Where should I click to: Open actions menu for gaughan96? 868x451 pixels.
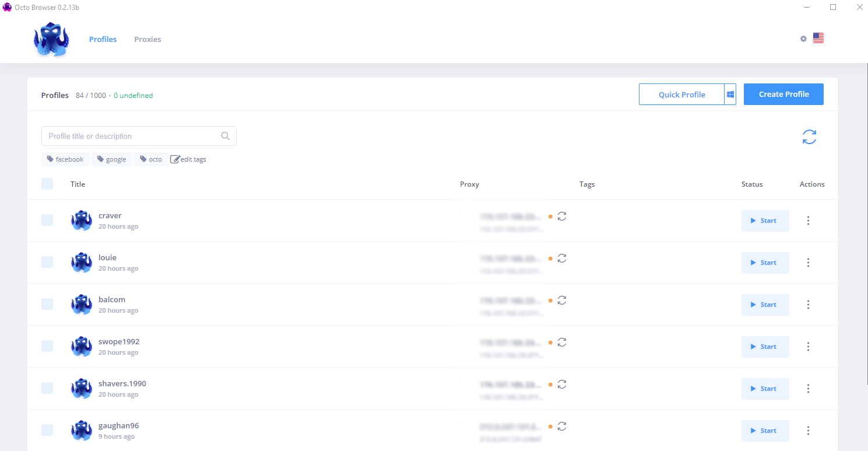tap(808, 431)
